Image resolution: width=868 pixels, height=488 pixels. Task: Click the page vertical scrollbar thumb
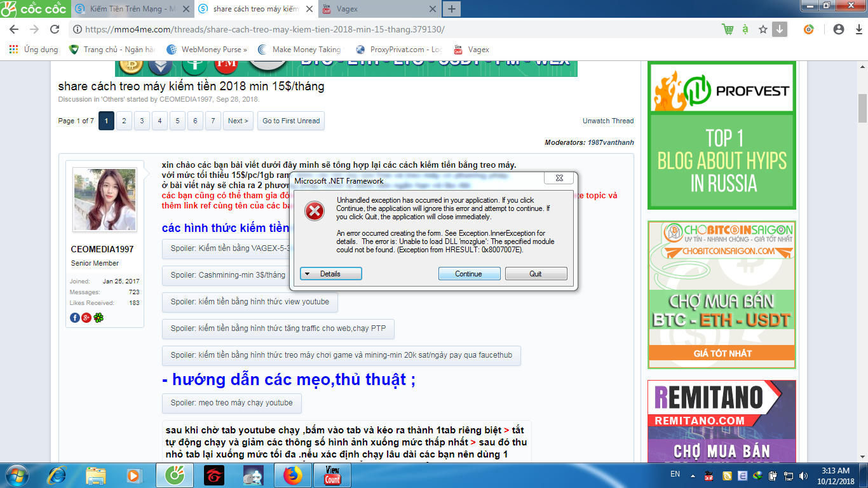point(863,109)
